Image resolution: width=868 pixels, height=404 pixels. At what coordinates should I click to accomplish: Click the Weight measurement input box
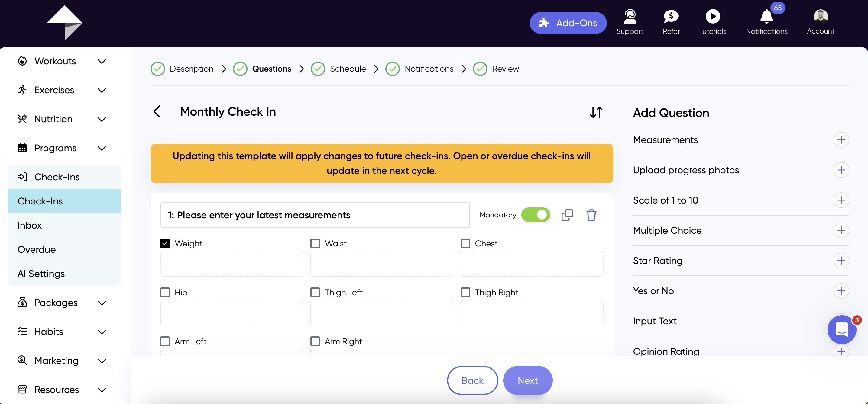(x=232, y=264)
